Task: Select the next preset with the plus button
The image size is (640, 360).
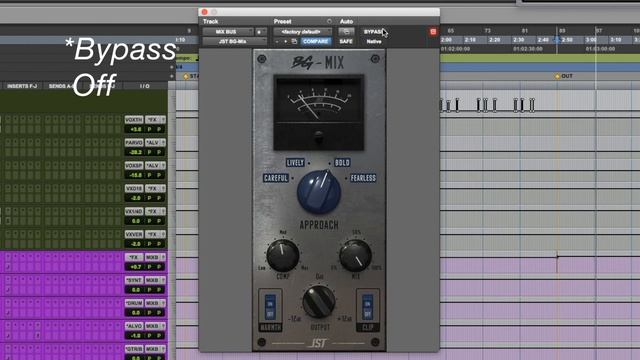Action: [285, 42]
